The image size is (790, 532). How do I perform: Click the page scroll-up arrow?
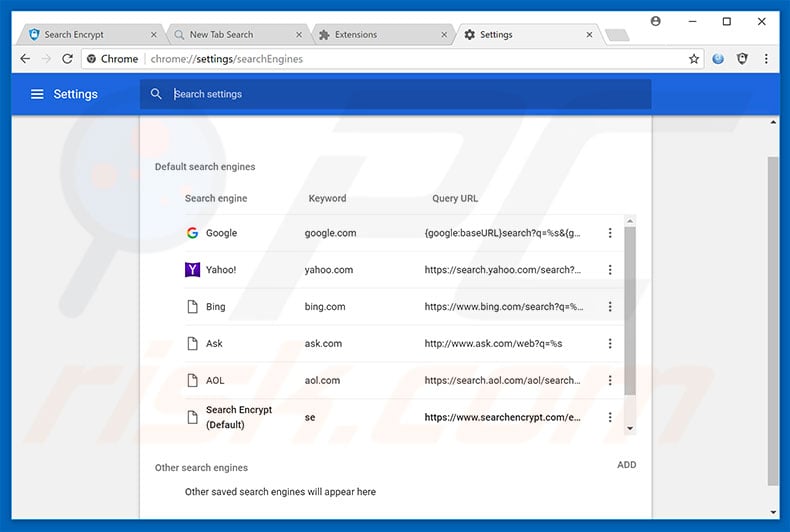coord(773,122)
